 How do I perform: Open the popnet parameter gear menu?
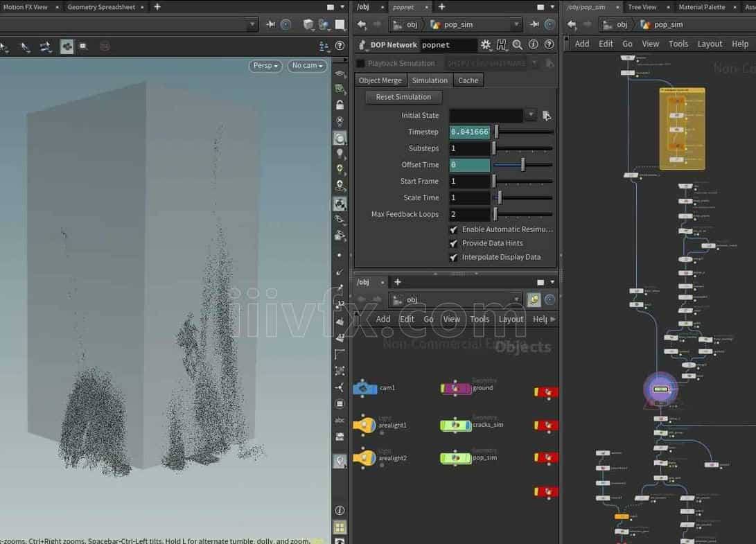[x=486, y=45]
